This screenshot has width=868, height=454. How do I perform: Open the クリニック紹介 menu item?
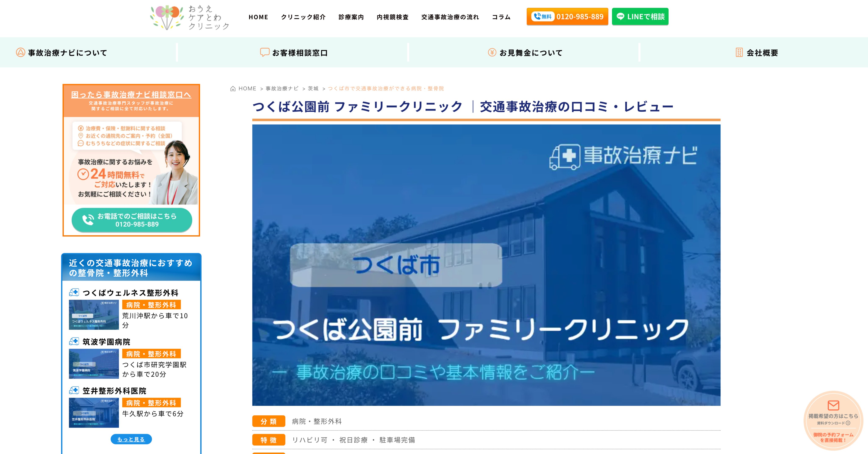[x=303, y=17]
